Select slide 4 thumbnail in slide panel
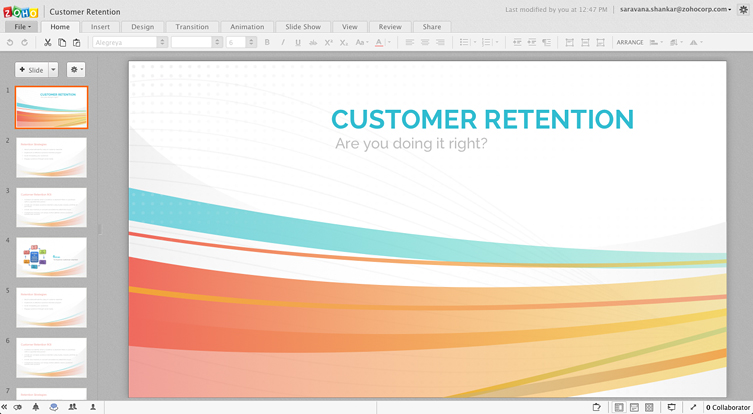Screen dimensions: 753x414 (51, 258)
